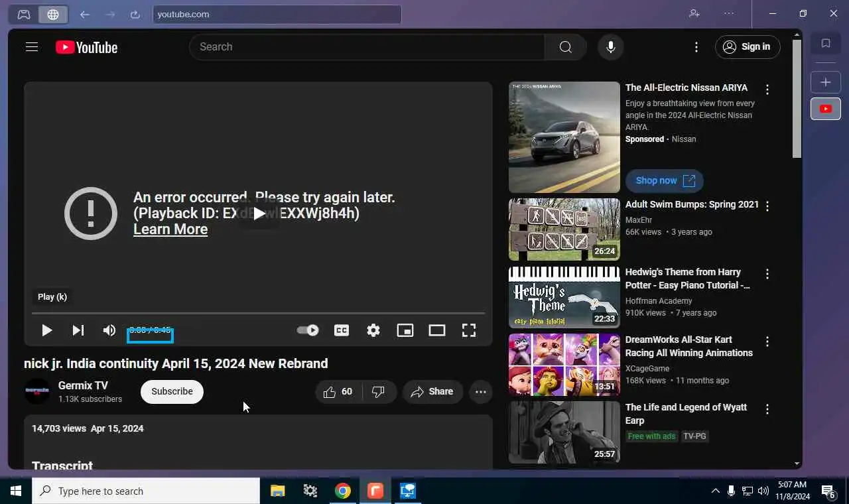
Task: Open the YouTube hamburger guide menu
Action: [32, 47]
